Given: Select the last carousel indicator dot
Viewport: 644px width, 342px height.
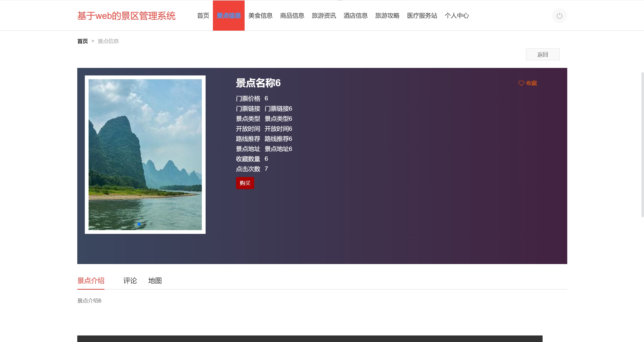Looking at the screenshot, I should click(x=151, y=224).
